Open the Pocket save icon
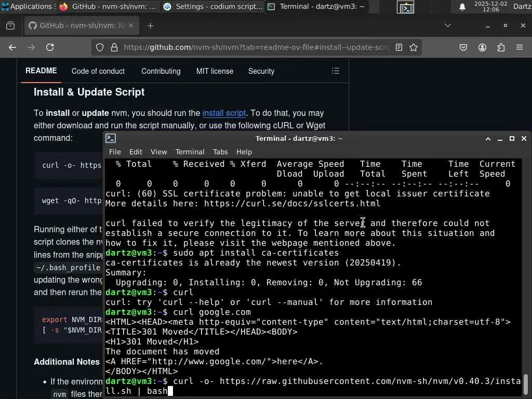 [463, 47]
